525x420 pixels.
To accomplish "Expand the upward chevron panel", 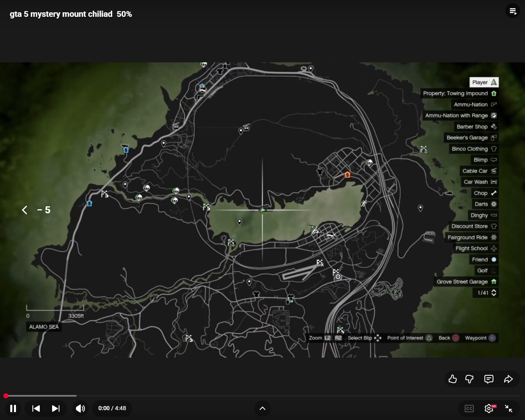I will [x=262, y=408].
